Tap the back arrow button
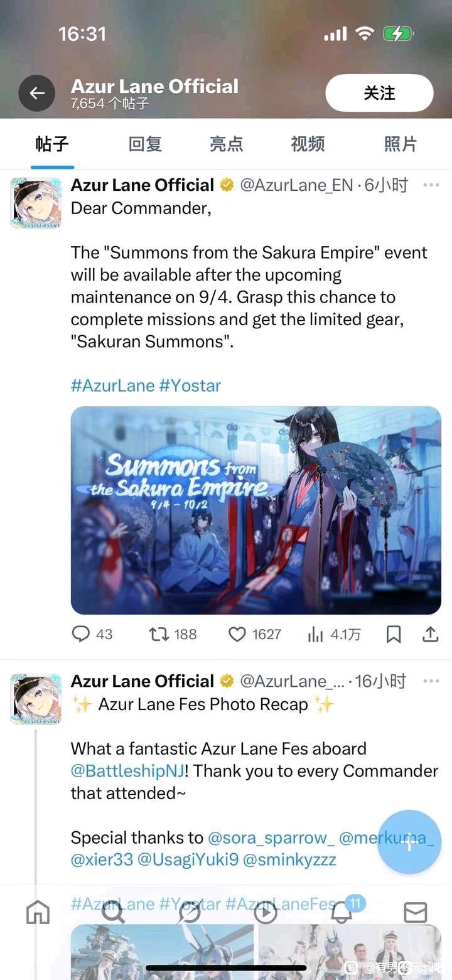Screen dimensions: 452x980 pyautogui.click(x=37, y=94)
